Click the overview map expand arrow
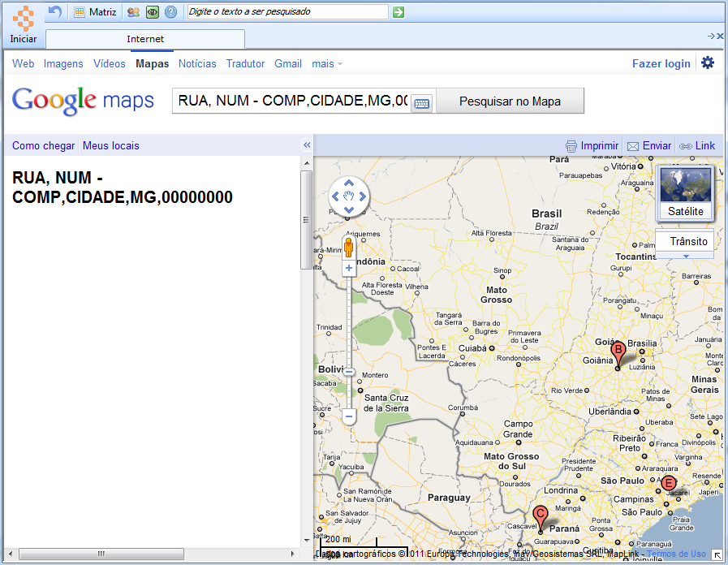Viewport: 728px width, 565px height. (717, 555)
